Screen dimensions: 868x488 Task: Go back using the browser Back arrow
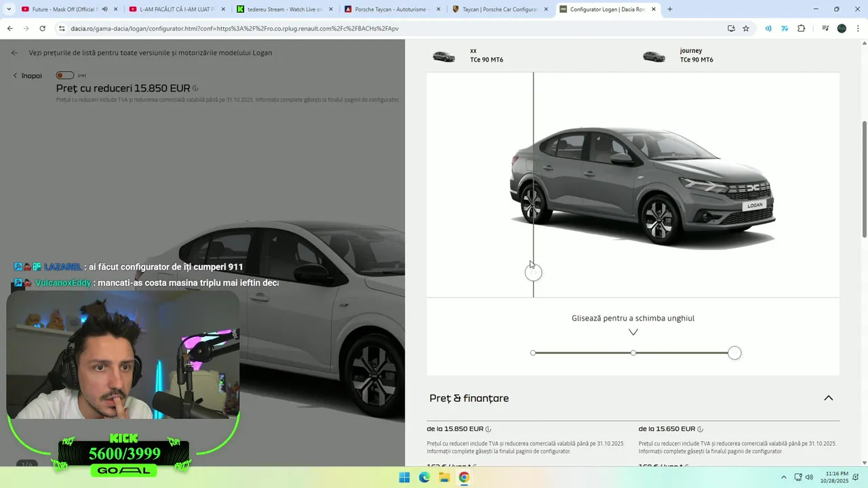pos(9,28)
